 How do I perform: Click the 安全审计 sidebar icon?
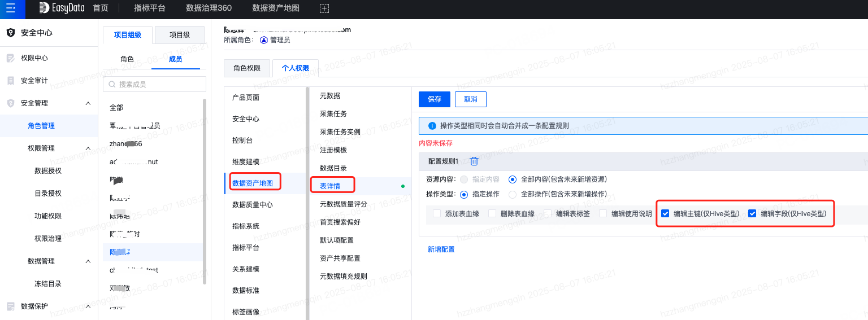coord(11,81)
